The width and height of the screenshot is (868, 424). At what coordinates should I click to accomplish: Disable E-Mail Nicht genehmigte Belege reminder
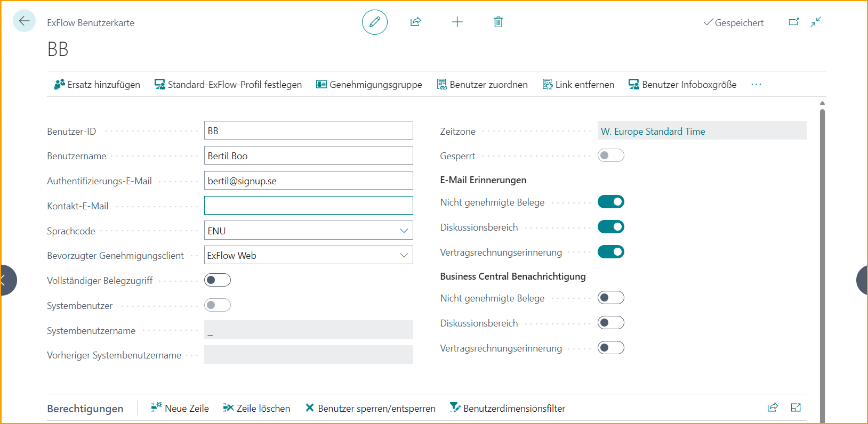click(611, 202)
